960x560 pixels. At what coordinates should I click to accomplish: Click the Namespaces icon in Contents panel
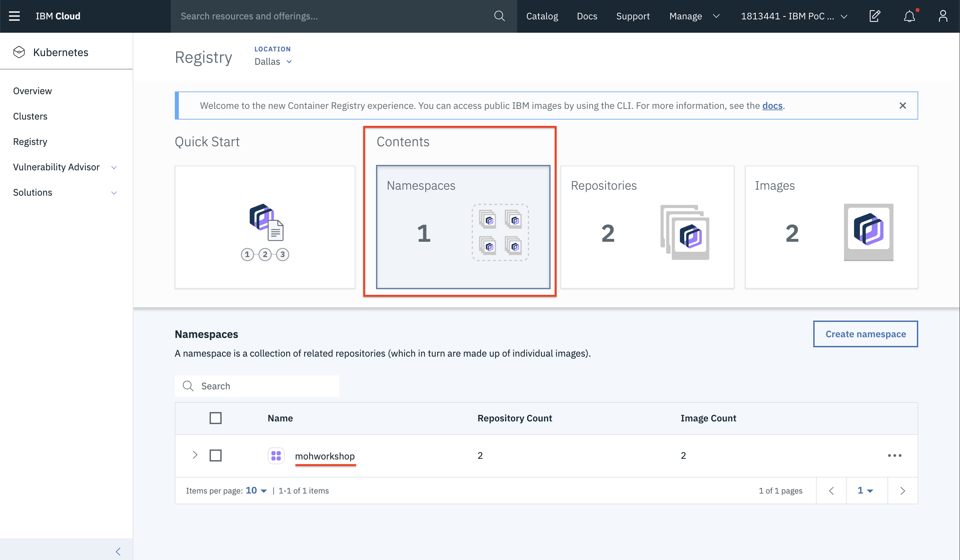(500, 232)
